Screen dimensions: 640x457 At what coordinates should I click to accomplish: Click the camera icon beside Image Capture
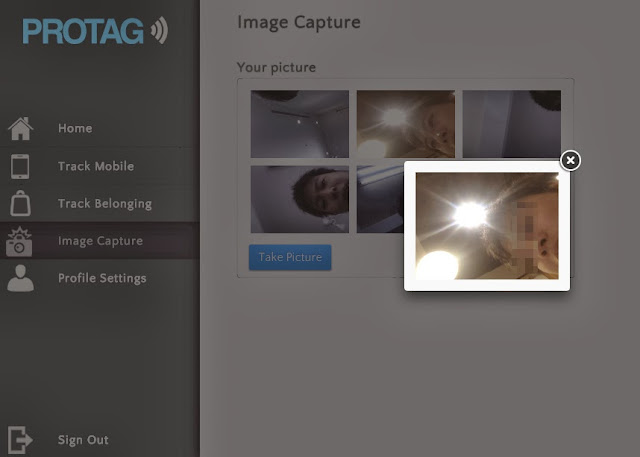tap(19, 242)
